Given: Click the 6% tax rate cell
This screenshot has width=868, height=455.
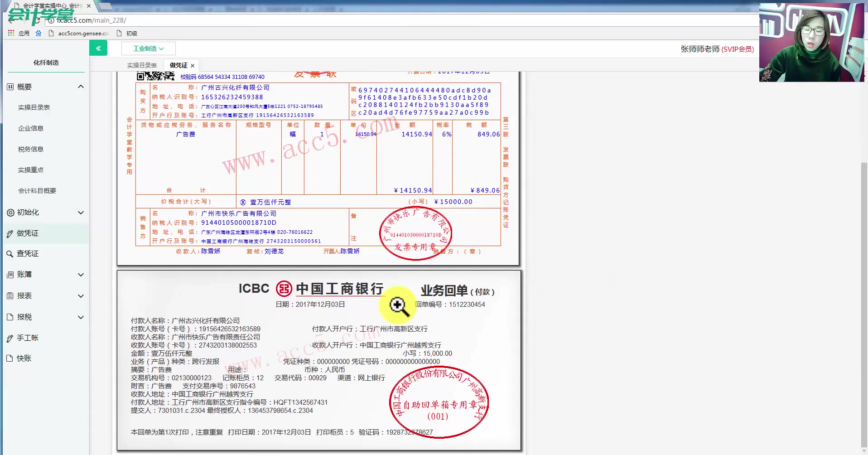Looking at the screenshot, I should pos(447,134).
